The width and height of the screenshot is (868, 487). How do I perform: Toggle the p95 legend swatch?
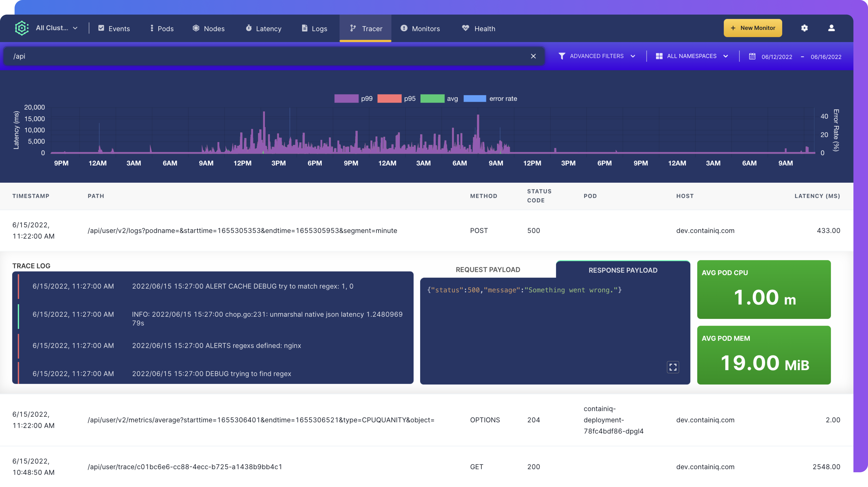tap(390, 98)
